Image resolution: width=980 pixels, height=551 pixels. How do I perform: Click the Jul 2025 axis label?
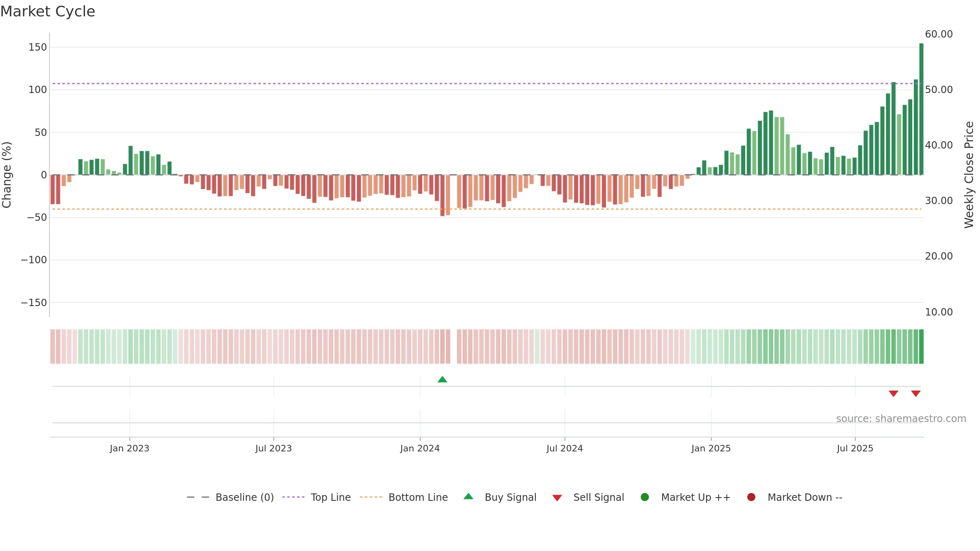click(x=855, y=448)
